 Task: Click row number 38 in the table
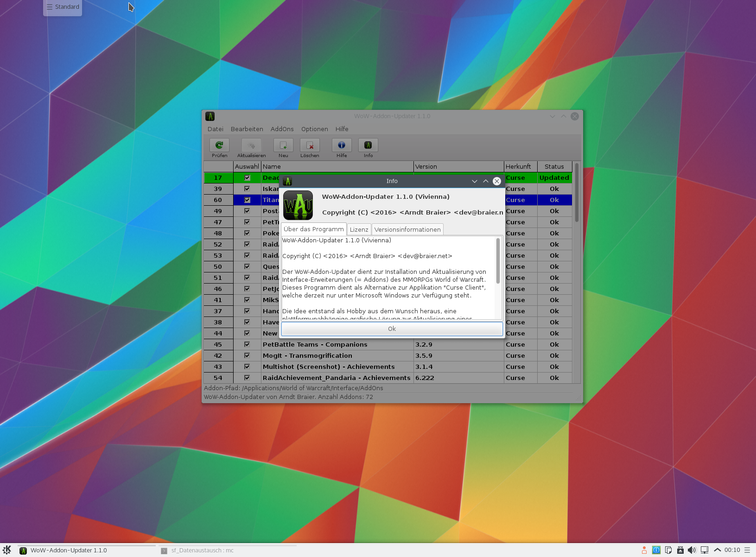(x=218, y=322)
